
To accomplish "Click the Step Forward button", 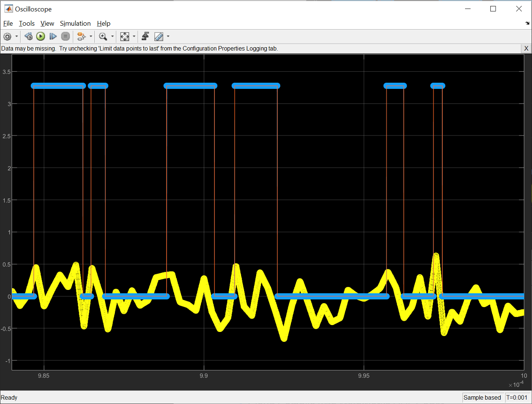I will pyautogui.click(x=53, y=36).
